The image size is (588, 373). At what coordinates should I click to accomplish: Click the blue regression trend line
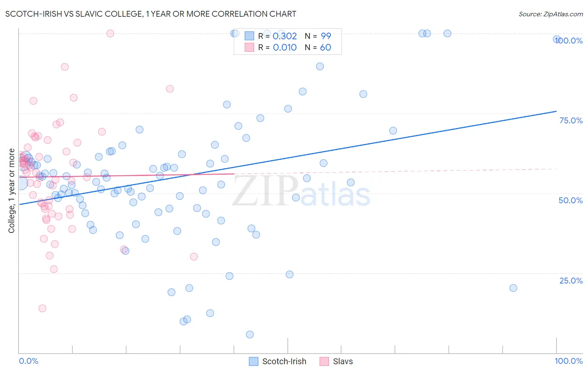[x=288, y=158]
